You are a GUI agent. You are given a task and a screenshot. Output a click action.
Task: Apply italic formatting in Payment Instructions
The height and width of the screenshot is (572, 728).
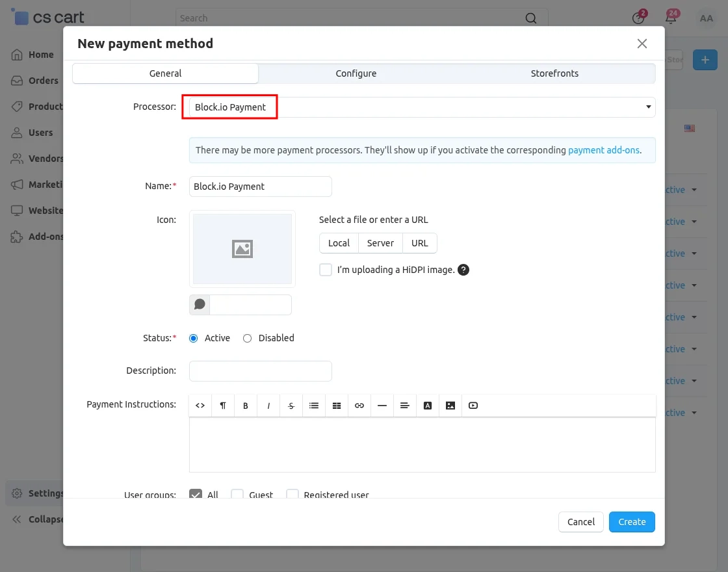268,406
